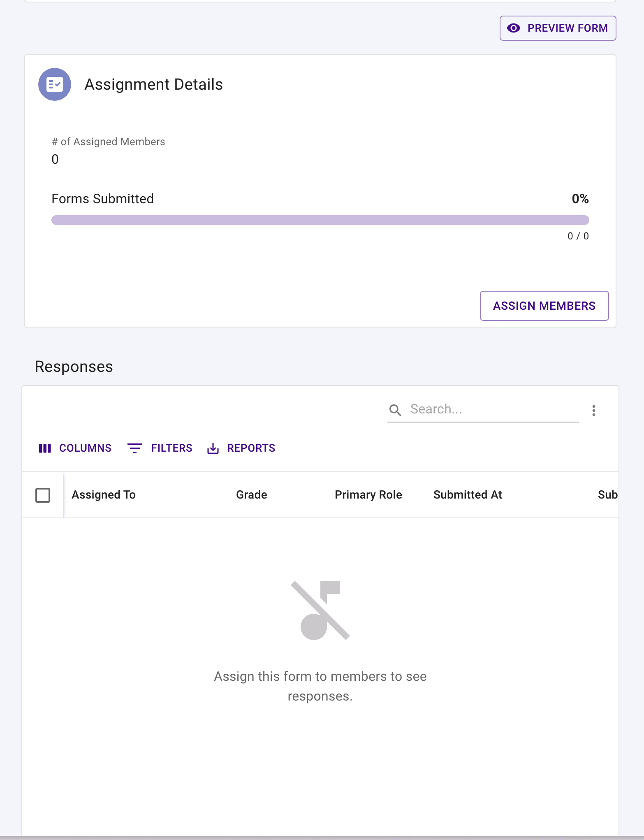Sort by the Assigned To column header

pyautogui.click(x=104, y=495)
